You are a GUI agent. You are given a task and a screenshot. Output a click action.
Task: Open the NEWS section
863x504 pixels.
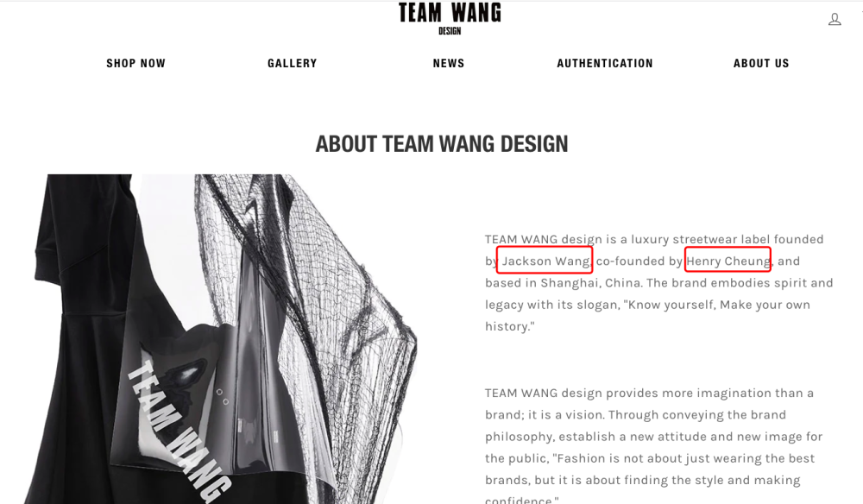449,63
